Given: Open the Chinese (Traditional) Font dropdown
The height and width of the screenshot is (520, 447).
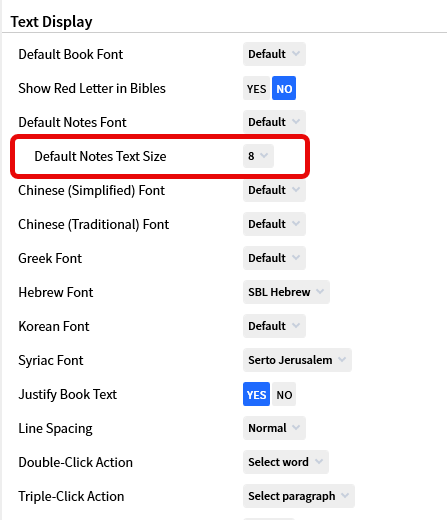Looking at the screenshot, I should pyautogui.click(x=274, y=224).
